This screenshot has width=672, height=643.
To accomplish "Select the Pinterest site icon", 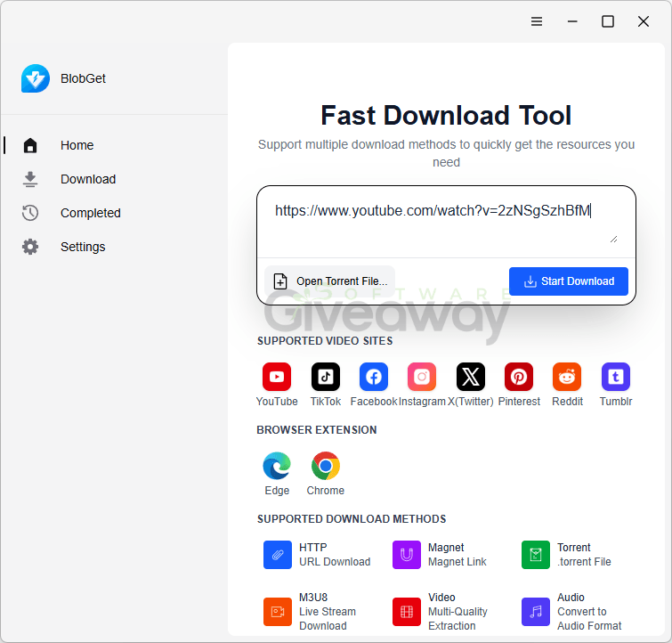I will [x=519, y=377].
